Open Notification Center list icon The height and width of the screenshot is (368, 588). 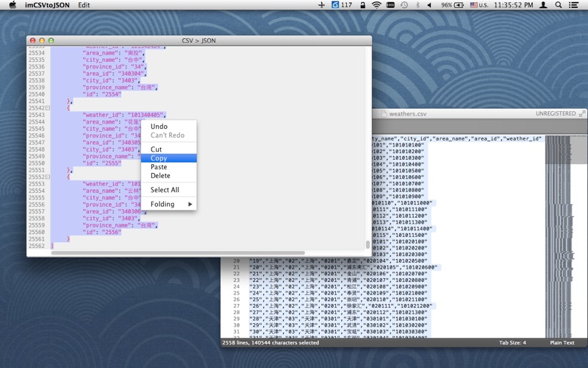pyautogui.click(x=573, y=5)
